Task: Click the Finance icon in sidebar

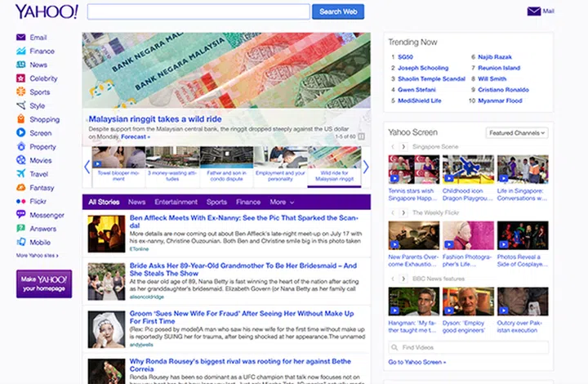Action: (x=21, y=51)
